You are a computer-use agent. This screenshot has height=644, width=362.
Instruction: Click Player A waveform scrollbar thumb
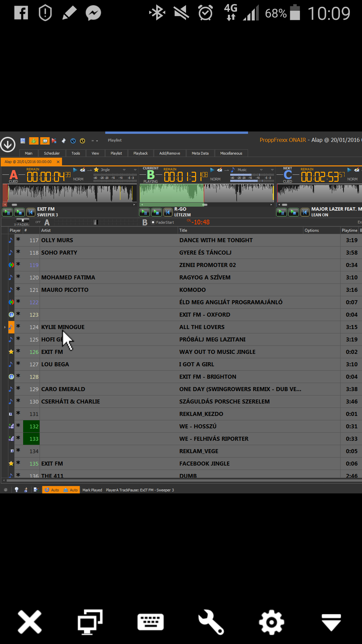click(x=14, y=205)
